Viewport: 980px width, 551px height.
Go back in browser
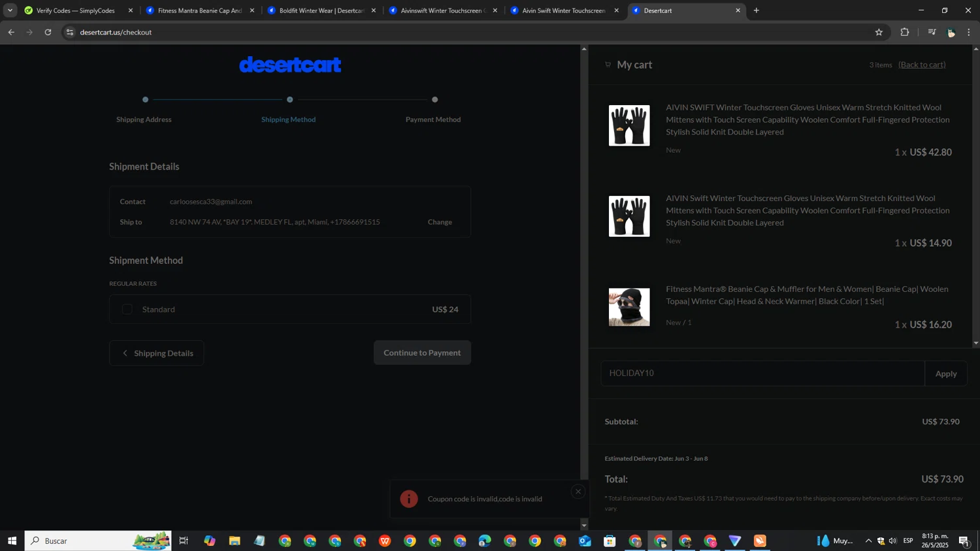pyautogui.click(x=11, y=32)
